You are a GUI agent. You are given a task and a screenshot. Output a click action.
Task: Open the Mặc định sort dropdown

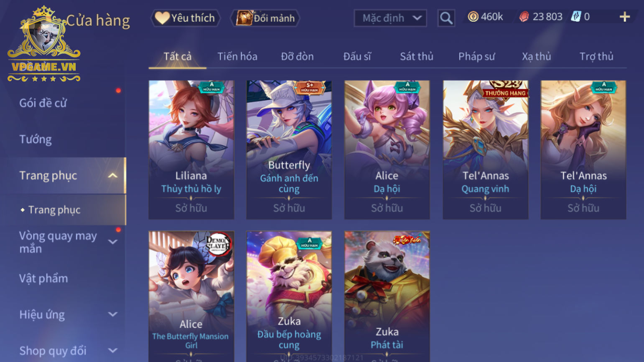[x=390, y=18]
